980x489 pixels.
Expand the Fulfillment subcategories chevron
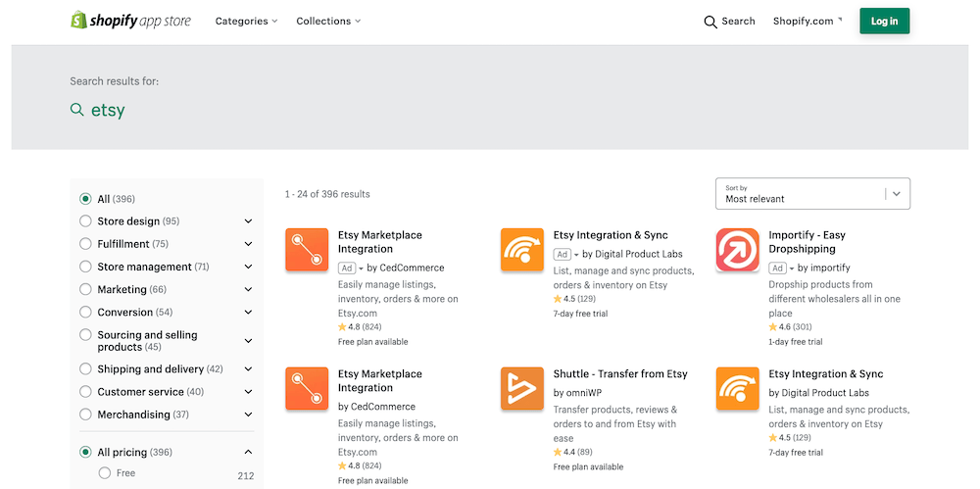click(248, 244)
